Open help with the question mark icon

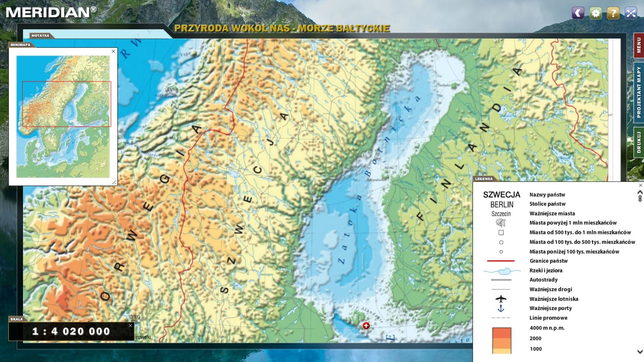click(x=613, y=13)
